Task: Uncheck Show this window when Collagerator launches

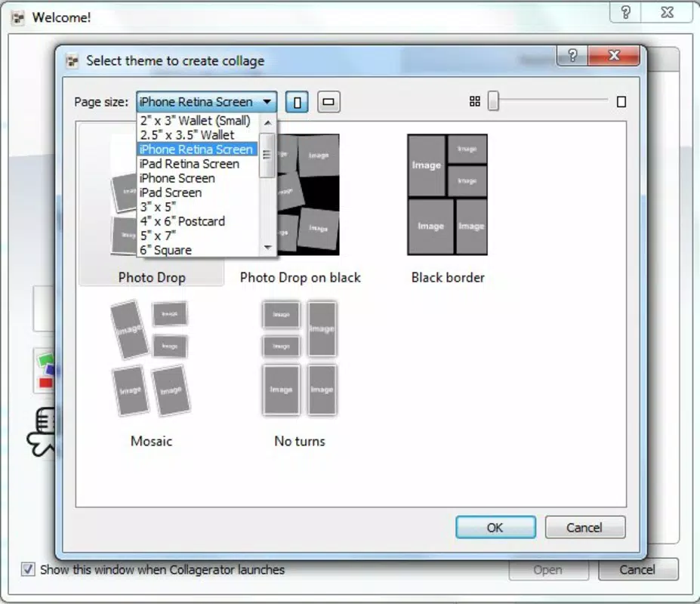Action: click(x=28, y=569)
